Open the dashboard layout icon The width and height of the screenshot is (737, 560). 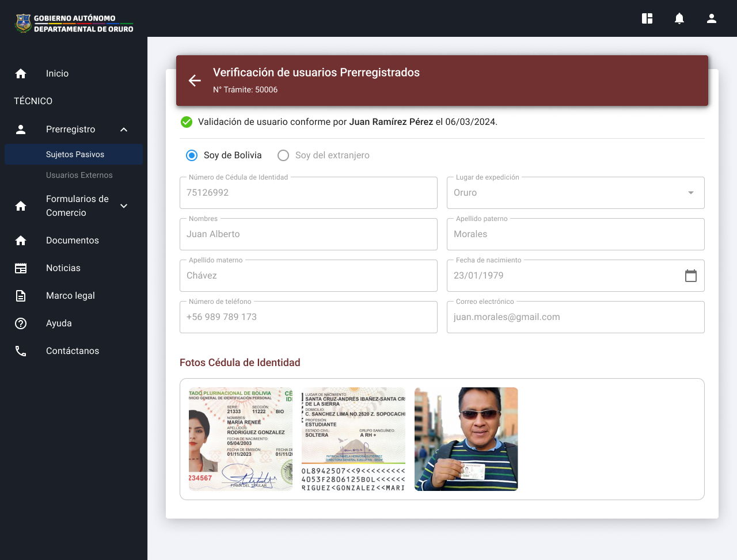coord(647,18)
